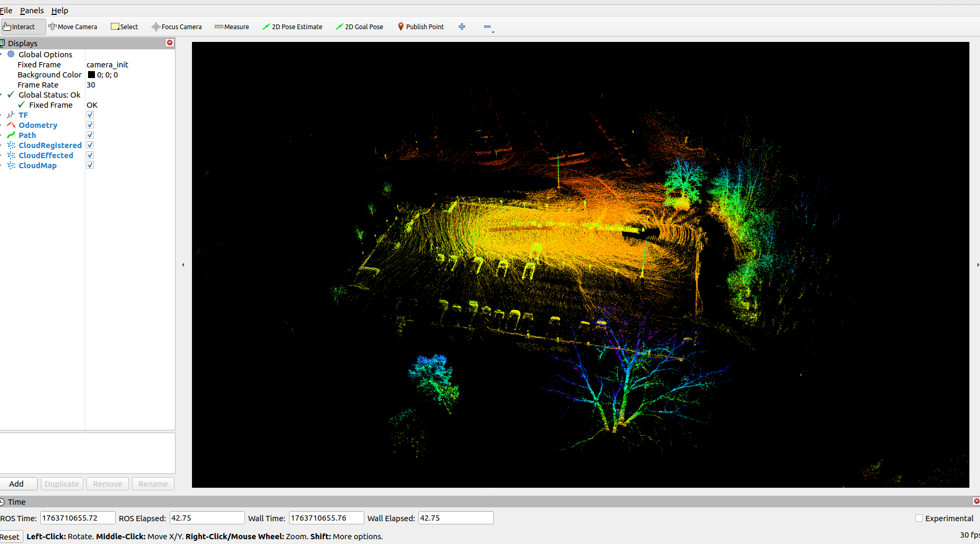Open the Panels menu
This screenshot has width=980, height=544.
tap(32, 10)
